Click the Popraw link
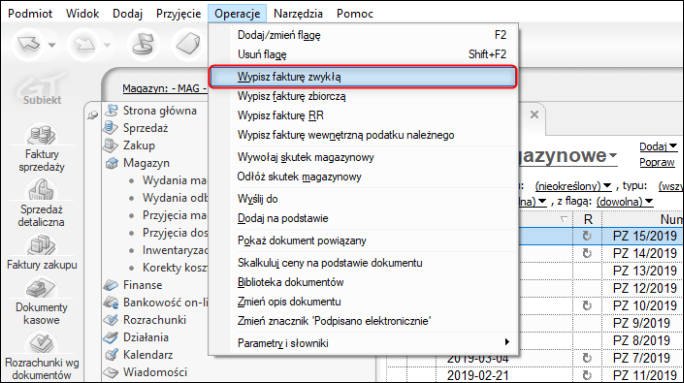This screenshot has height=383, width=684. coord(657,162)
